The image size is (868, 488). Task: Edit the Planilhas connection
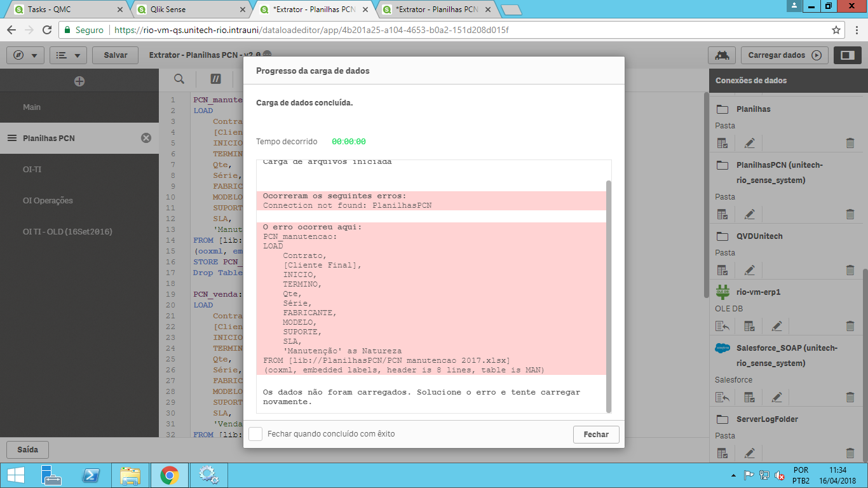(x=750, y=143)
